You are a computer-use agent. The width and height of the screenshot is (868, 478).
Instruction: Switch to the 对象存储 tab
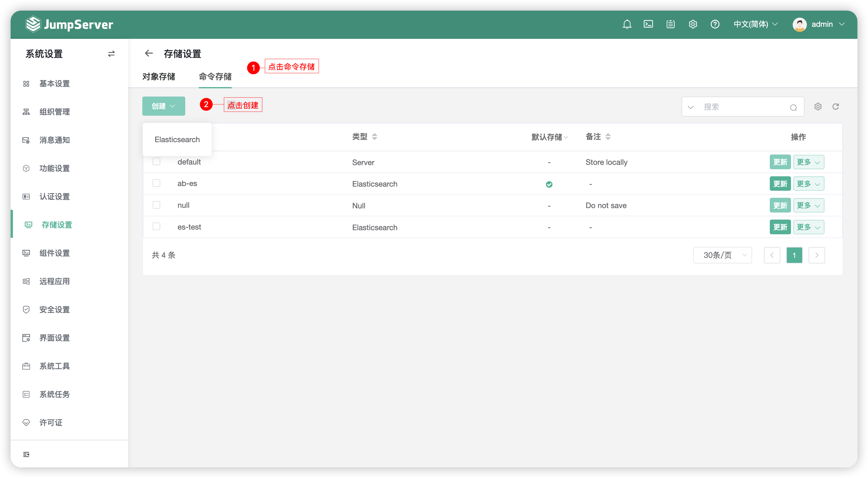coord(158,77)
